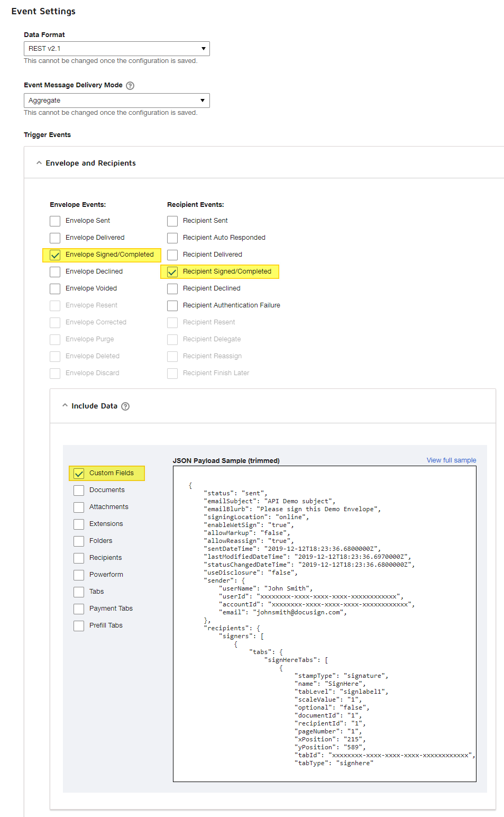Viewport: 504px width, 817px height.
Task: Open the View full sample link
Action: coord(451,460)
